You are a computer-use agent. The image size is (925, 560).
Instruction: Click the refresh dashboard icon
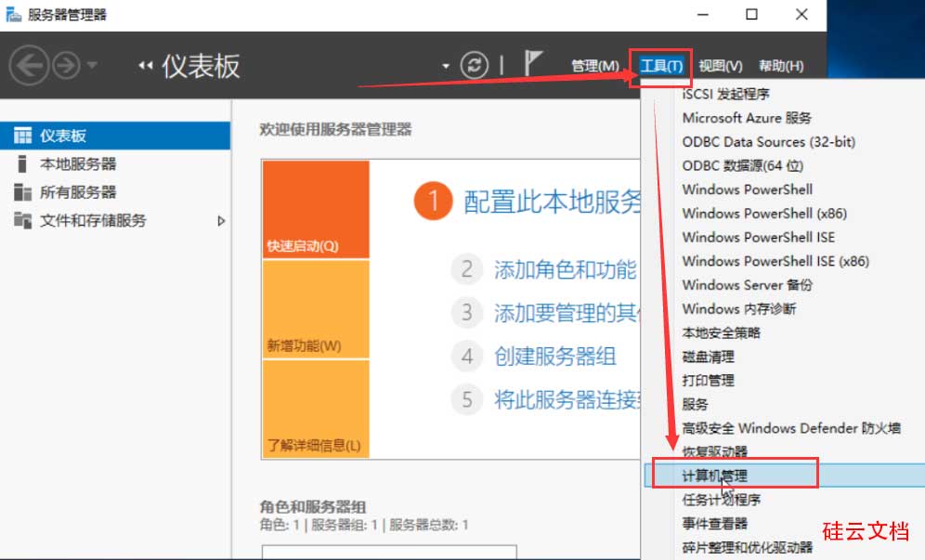475,66
